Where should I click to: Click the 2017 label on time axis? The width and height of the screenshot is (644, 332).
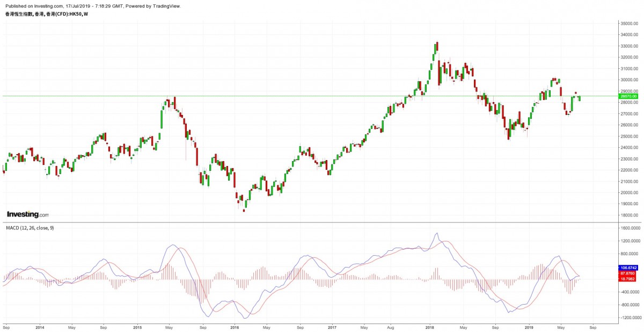click(x=332, y=326)
